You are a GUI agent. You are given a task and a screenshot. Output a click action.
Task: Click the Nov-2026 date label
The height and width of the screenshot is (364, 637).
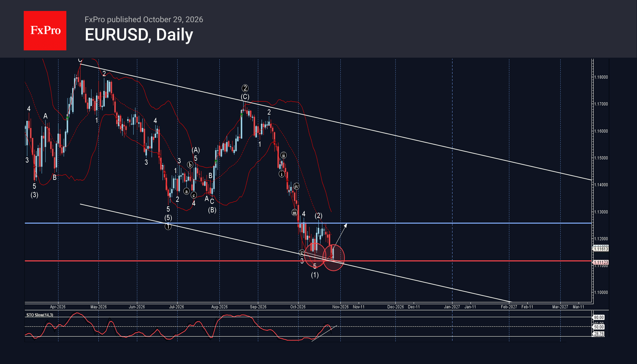click(x=341, y=307)
